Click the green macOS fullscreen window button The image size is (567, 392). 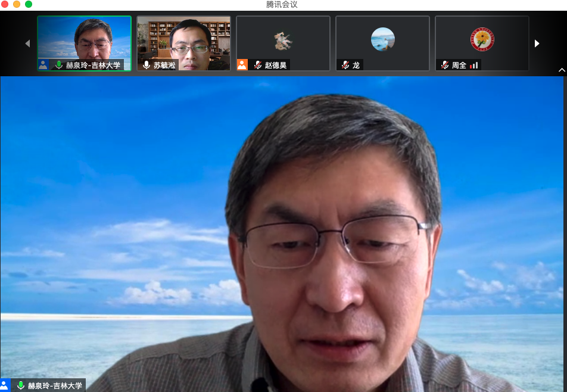(29, 4)
